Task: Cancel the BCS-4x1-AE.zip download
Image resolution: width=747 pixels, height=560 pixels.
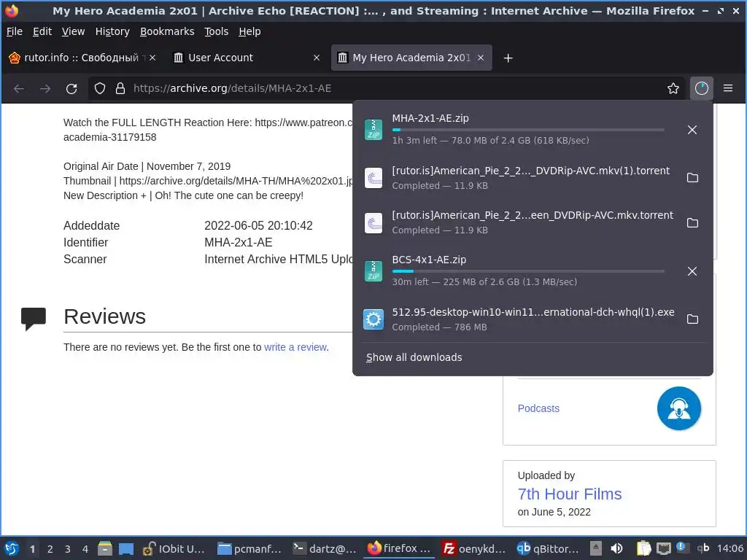Action: (x=692, y=271)
